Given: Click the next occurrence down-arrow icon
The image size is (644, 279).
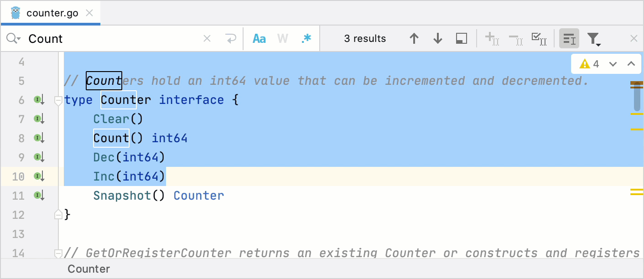Looking at the screenshot, I should [437, 38].
